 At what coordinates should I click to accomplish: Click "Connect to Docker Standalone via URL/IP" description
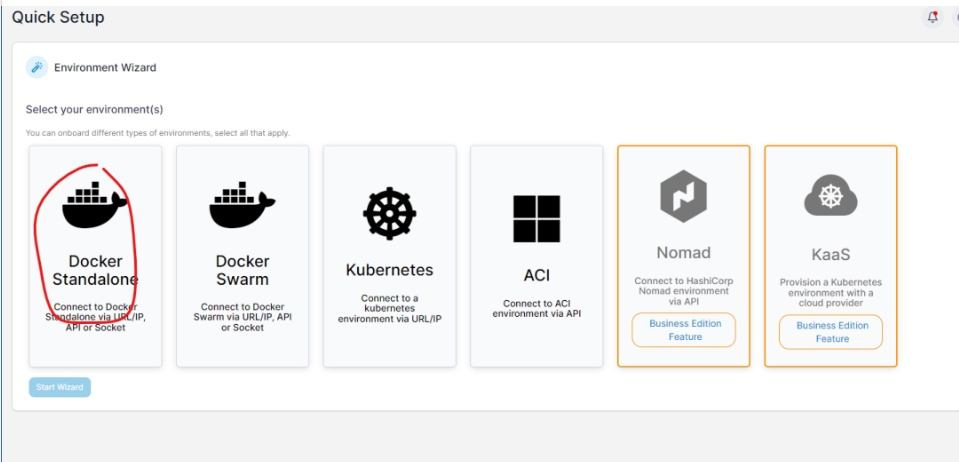click(95, 317)
